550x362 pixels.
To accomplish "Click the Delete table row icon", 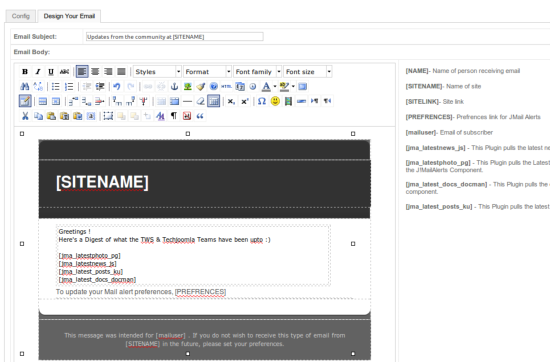I will tap(100, 101).
